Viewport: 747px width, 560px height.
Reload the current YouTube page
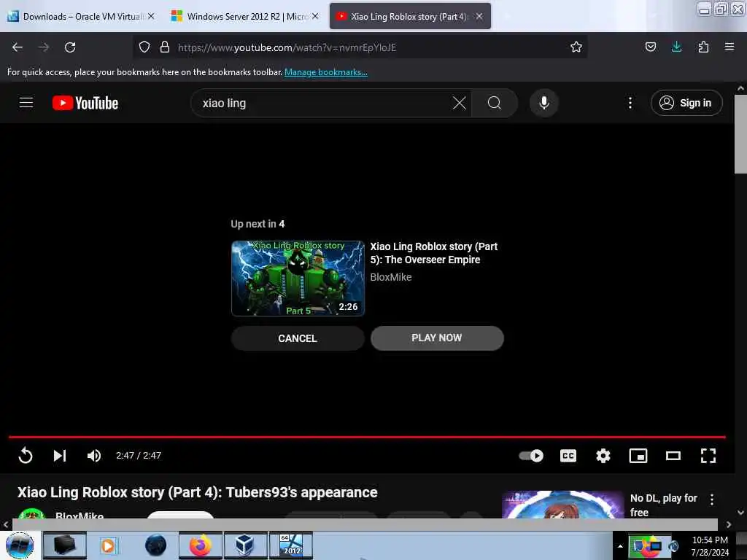click(x=70, y=47)
